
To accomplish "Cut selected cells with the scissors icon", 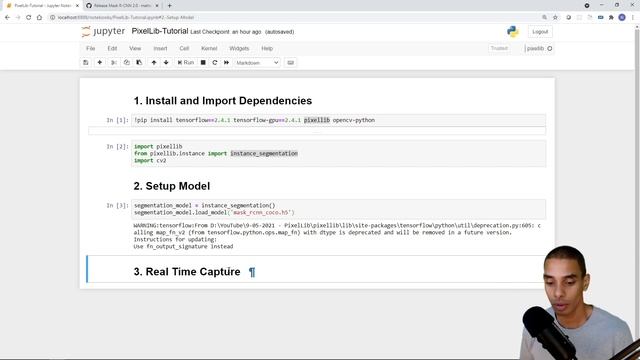I will pyautogui.click(x=114, y=62).
